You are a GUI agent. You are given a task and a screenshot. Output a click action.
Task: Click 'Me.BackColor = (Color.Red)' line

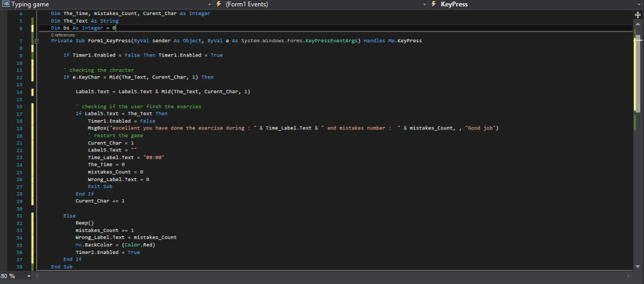[116, 245]
